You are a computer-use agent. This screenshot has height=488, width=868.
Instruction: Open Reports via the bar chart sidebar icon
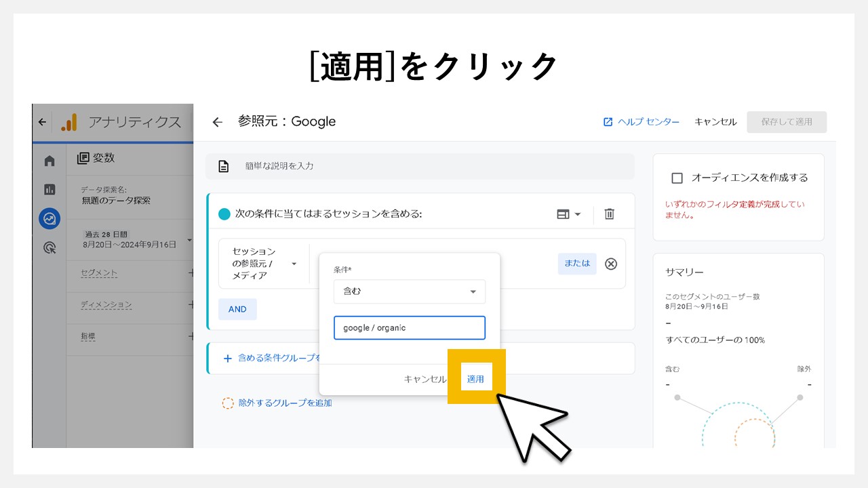(x=49, y=188)
